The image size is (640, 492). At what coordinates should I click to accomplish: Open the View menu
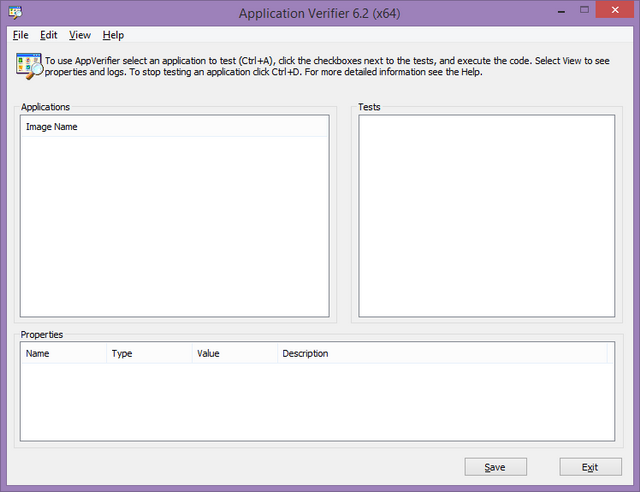click(80, 35)
